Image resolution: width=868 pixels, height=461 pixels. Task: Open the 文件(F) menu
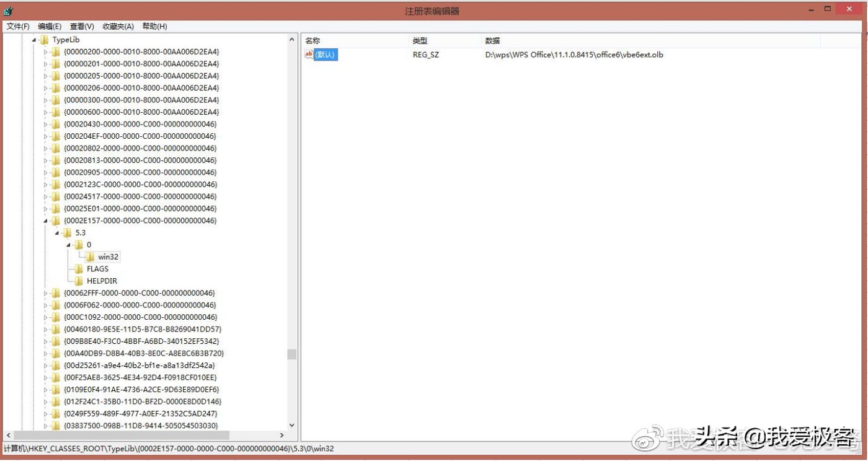18,27
